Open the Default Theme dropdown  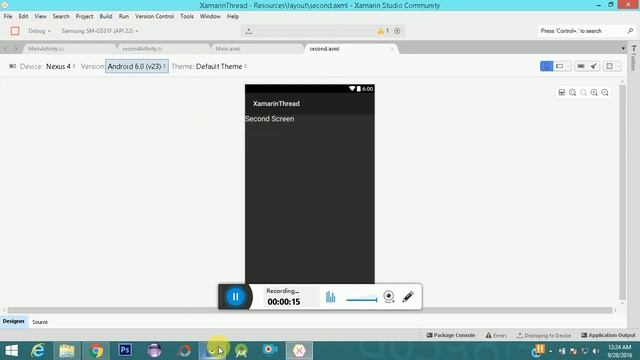(x=221, y=66)
